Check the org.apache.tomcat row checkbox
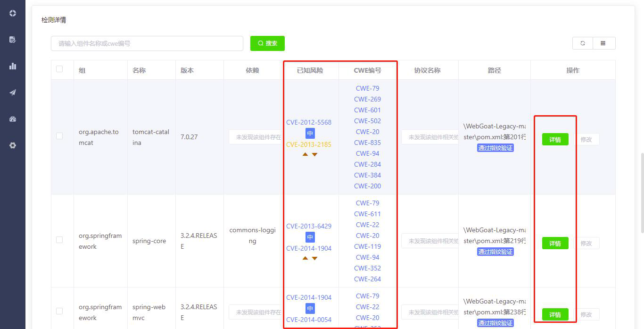This screenshot has width=644, height=329. click(59, 136)
